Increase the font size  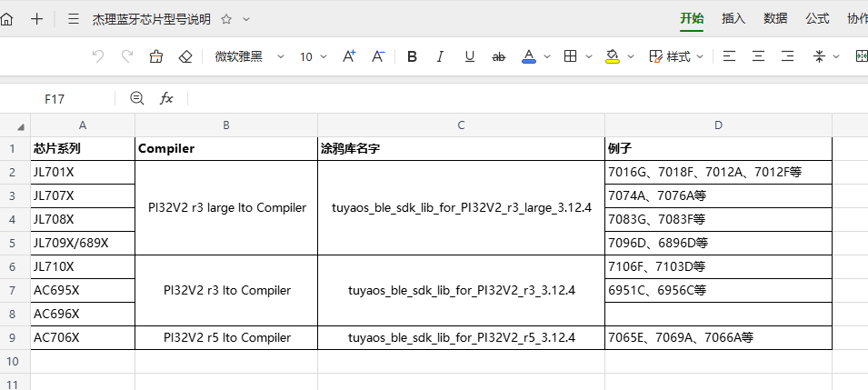click(x=349, y=56)
